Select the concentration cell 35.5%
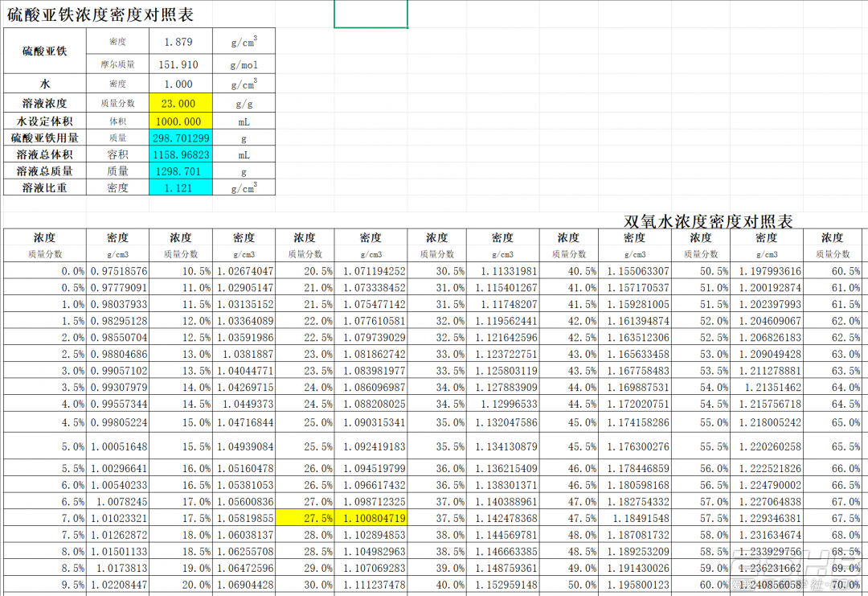 [436, 446]
